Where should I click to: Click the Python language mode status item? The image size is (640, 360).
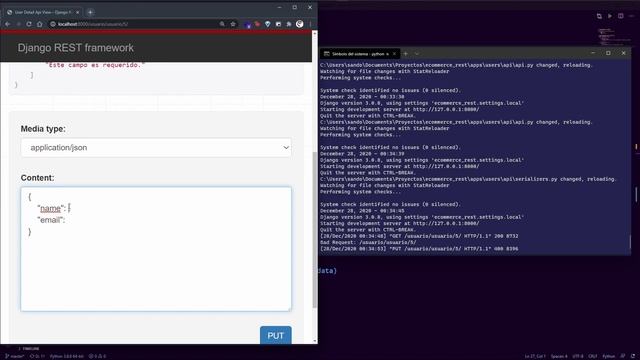coord(609,356)
